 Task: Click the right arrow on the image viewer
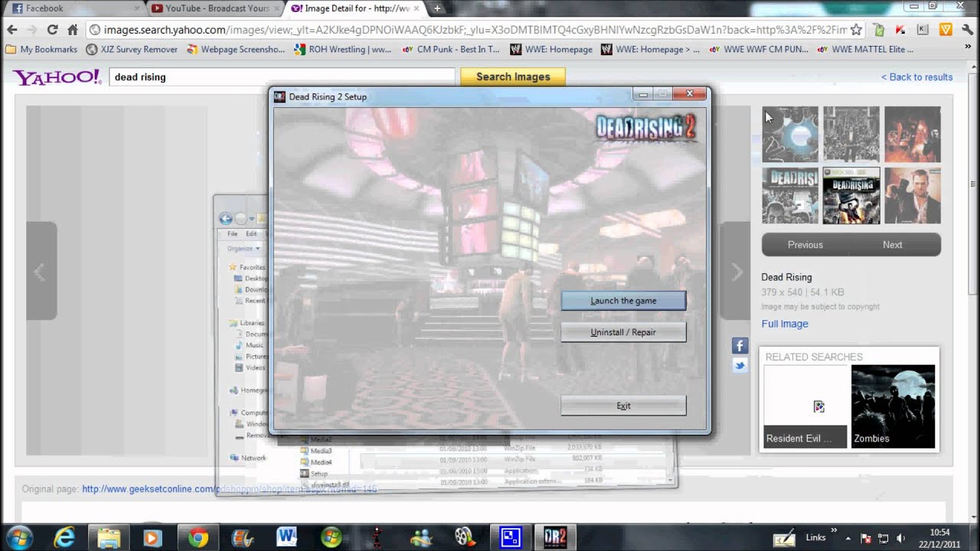[x=736, y=271]
